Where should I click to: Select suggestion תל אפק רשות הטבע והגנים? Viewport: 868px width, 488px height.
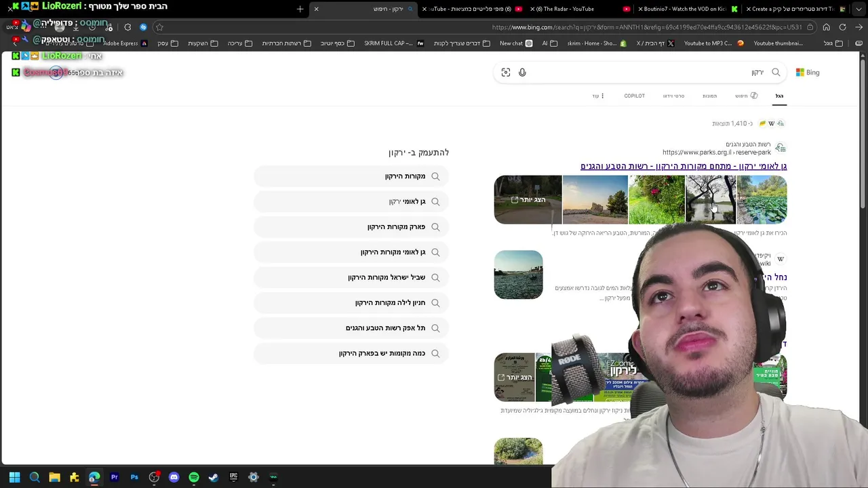[351, 328]
